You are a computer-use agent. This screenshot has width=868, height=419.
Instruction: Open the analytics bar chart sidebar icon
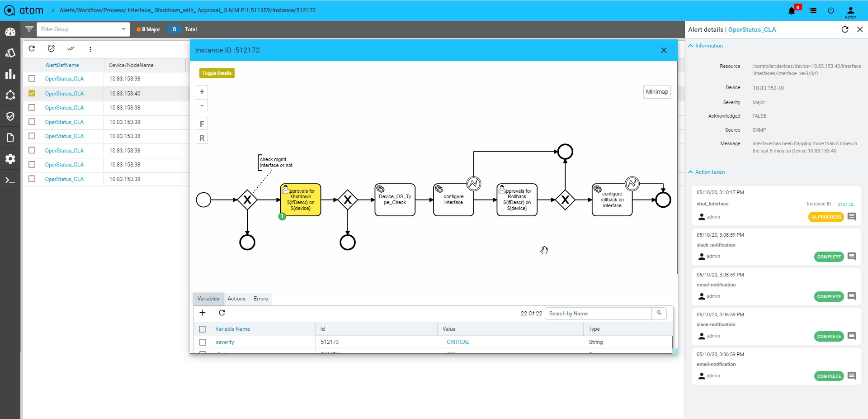[x=10, y=74]
